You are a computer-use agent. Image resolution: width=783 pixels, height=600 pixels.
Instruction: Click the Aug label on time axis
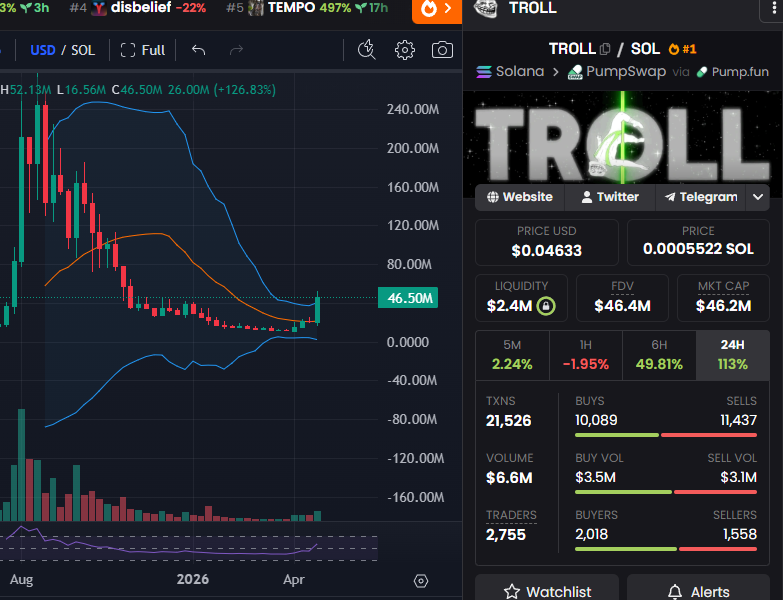click(x=21, y=580)
